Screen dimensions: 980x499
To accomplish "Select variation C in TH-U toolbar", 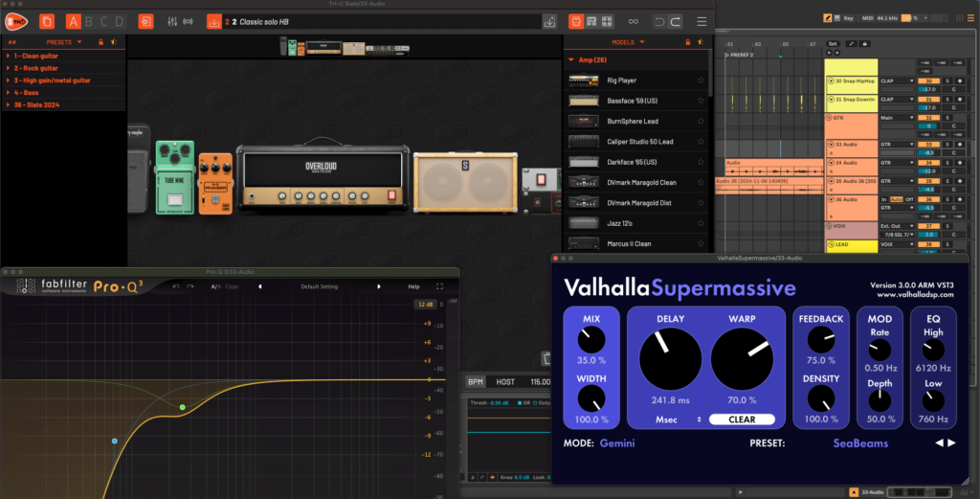I will pyautogui.click(x=103, y=22).
